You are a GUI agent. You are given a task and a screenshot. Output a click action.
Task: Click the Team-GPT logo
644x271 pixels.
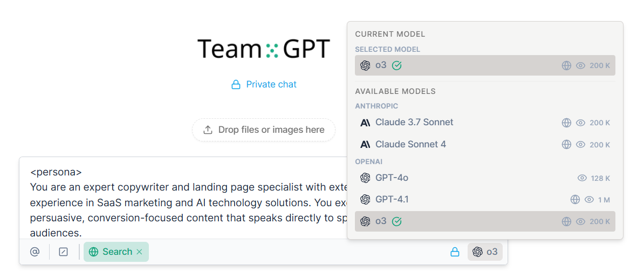point(263,49)
